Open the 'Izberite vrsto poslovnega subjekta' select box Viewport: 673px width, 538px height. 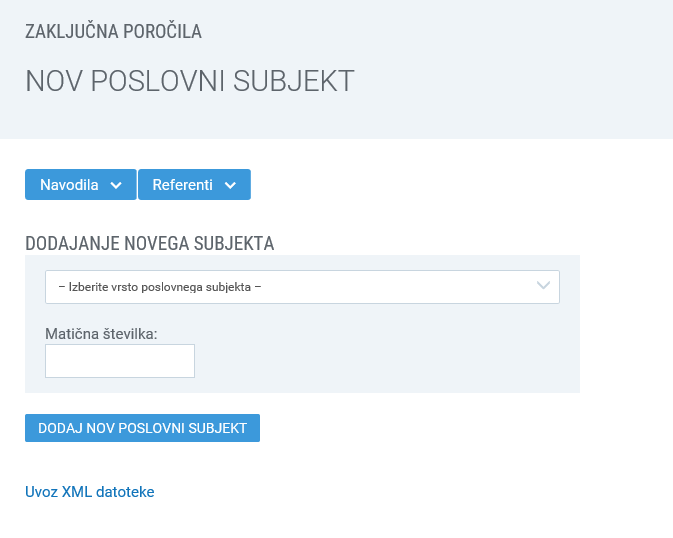(x=302, y=287)
